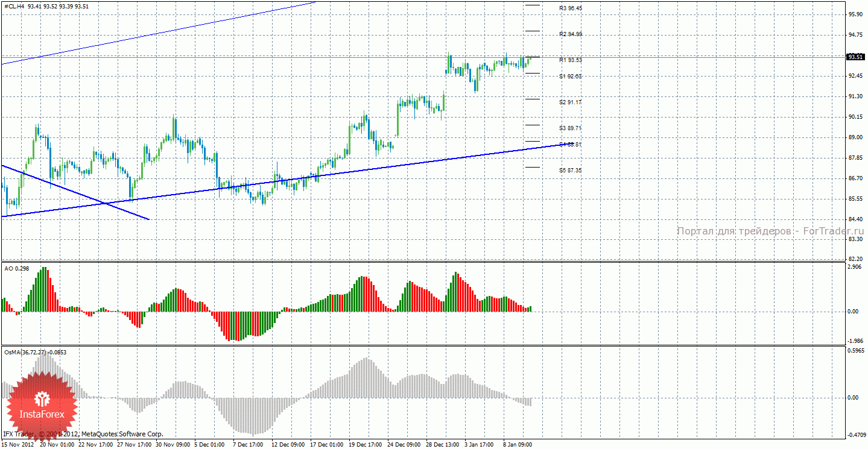Click the 19 Dec 17:00 time label
Screen dimensions: 868x449
pyautogui.click(x=367, y=445)
